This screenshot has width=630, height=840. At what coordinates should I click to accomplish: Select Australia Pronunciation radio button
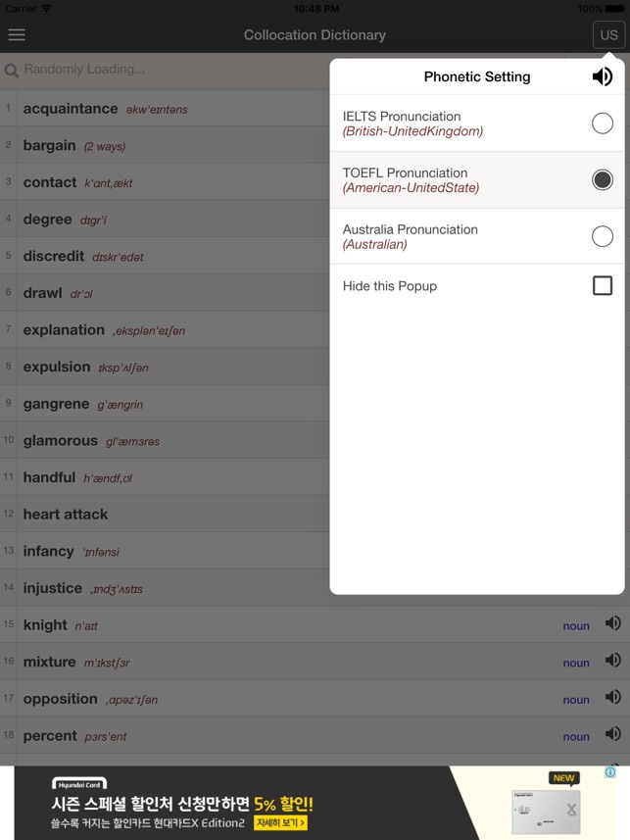(603, 236)
